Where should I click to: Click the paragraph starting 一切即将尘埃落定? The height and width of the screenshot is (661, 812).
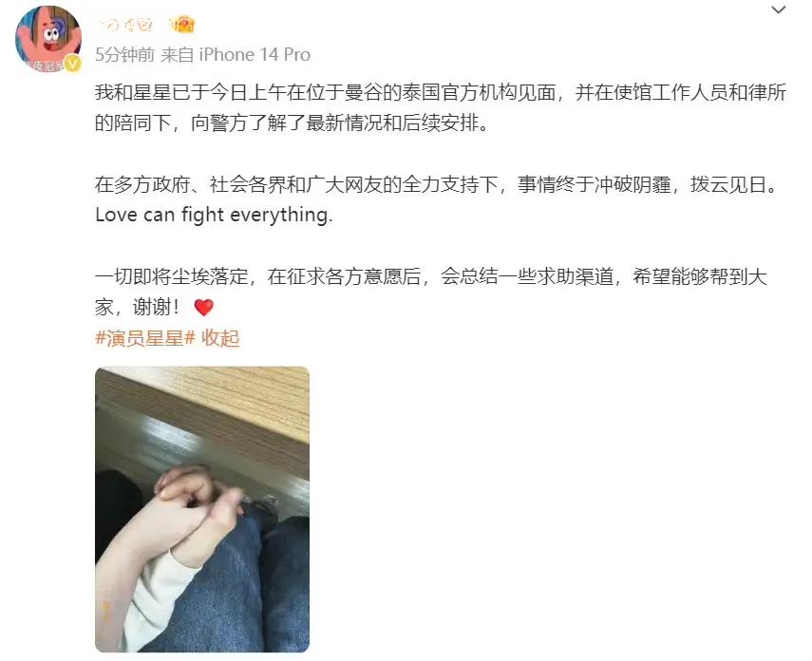point(431,293)
